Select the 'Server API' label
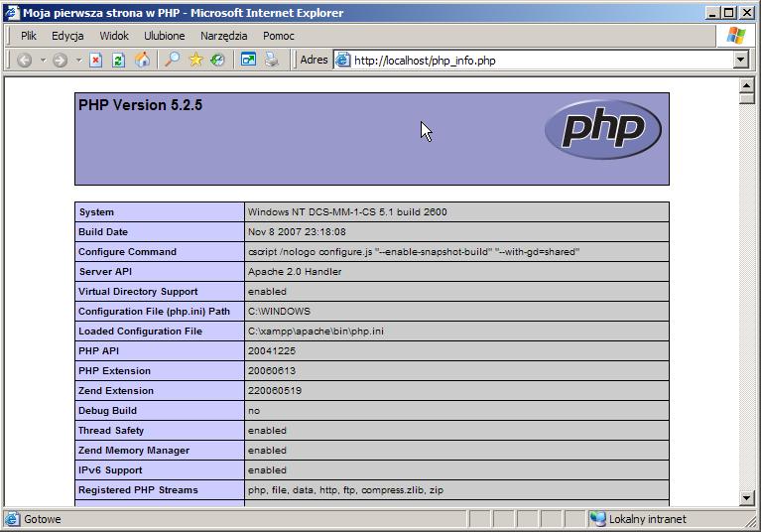761x532 pixels. 105,272
